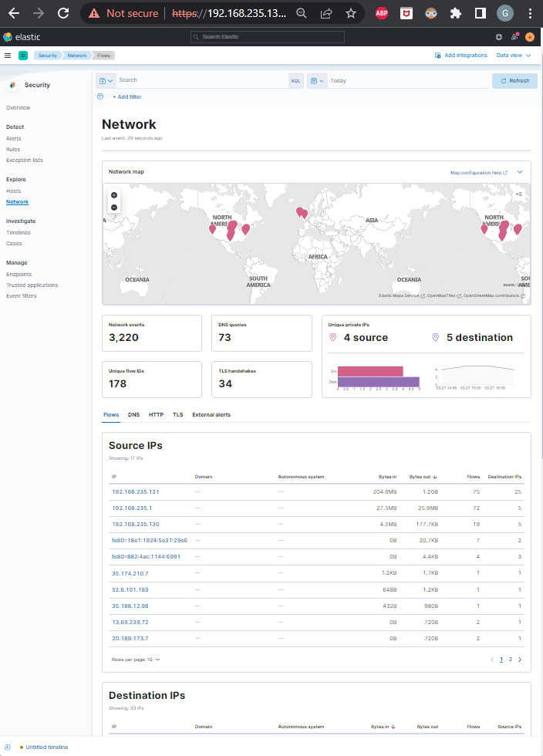The height and width of the screenshot is (756, 543).
Task: Click the add timeline plus icon
Action: pyautogui.click(x=8, y=747)
